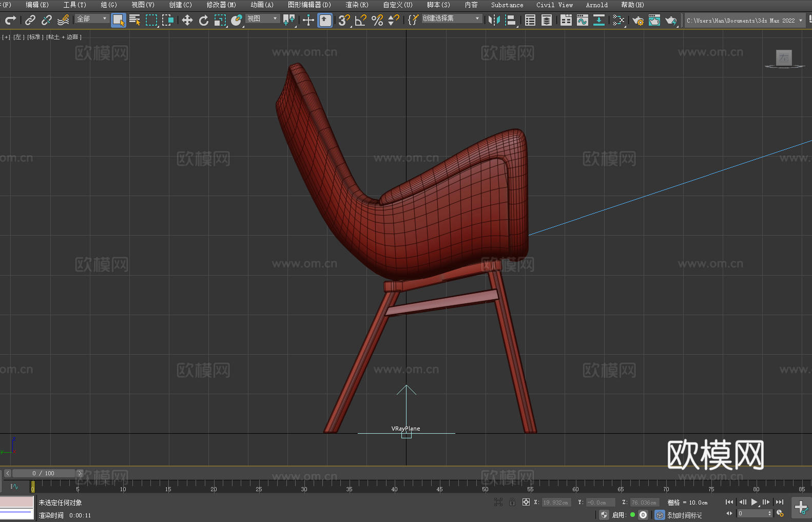This screenshot has width=812, height=522.
Task: Choose the Rectangular Selection Region tool
Action: click(x=151, y=20)
